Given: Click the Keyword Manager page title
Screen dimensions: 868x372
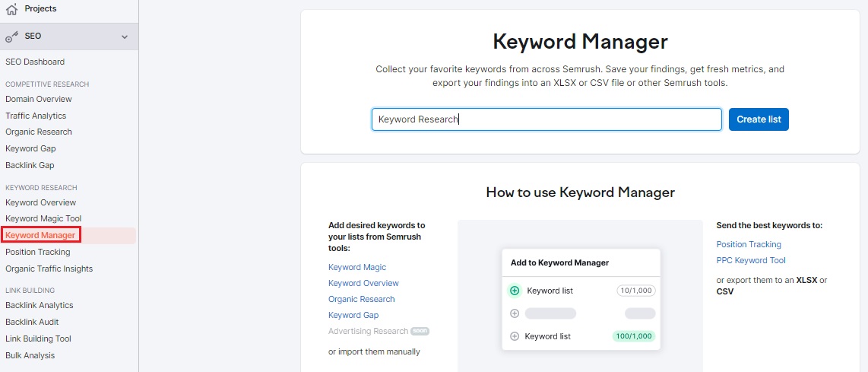Looking at the screenshot, I should pyautogui.click(x=580, y=42).
